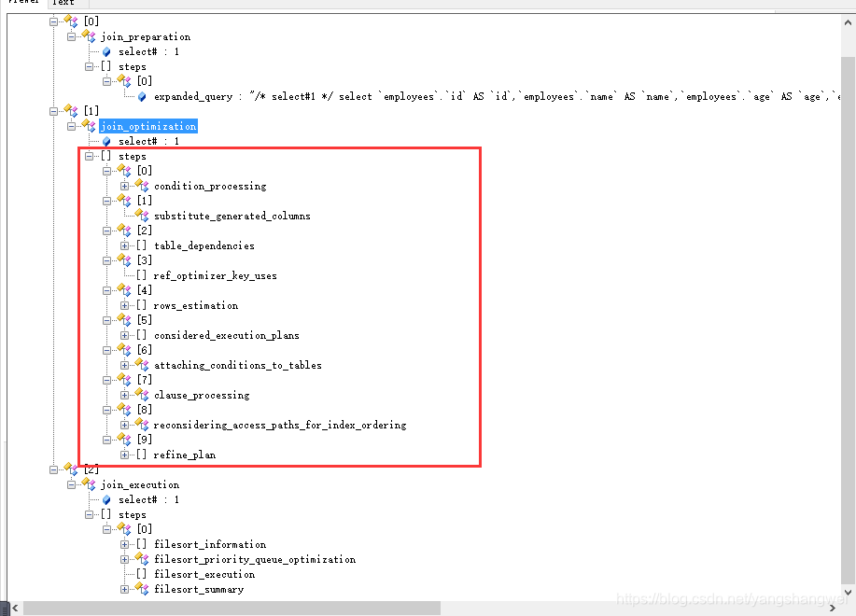Viewport: 856px width, 616px height.
Task: Expand the filesort_information array node
Action: coord(125,544)
